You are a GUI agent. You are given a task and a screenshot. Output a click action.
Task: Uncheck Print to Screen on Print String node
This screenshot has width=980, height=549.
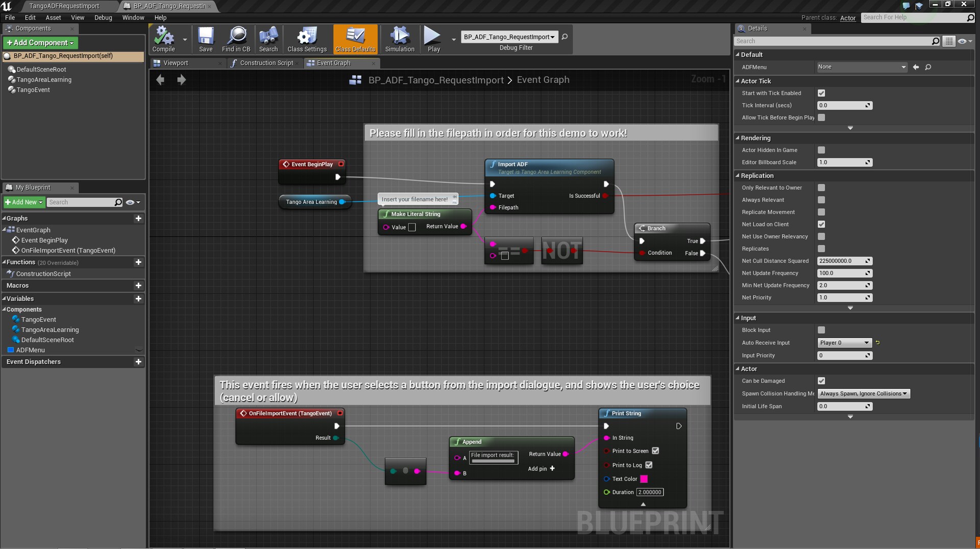(x=656, y=451)
